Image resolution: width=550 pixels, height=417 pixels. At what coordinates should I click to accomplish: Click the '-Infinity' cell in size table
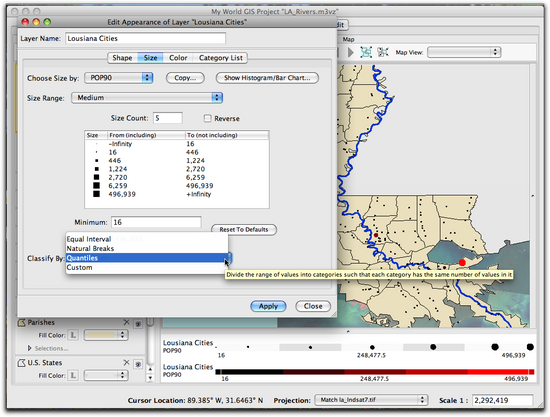point(120,144)
